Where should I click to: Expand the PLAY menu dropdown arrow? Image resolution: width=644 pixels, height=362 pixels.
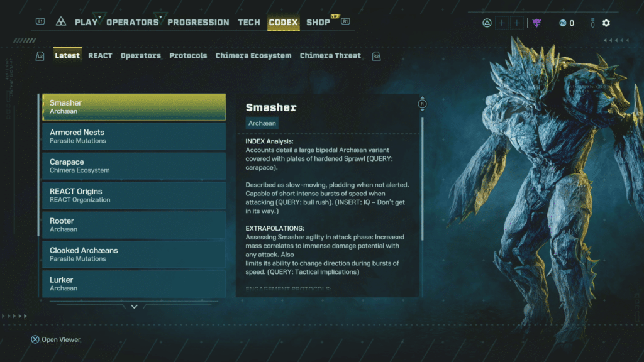click(99, 17)
